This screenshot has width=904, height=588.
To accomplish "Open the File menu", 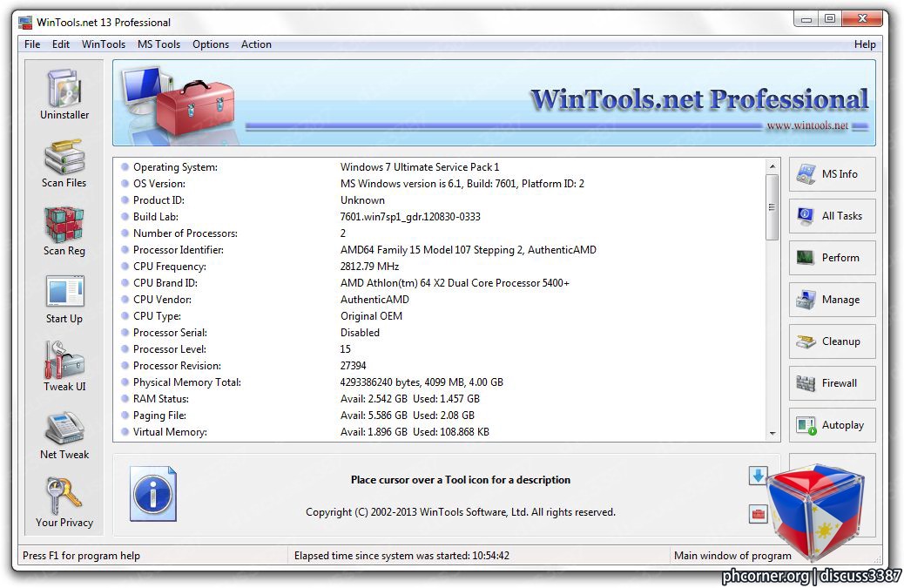I will (x=32, y=44).
